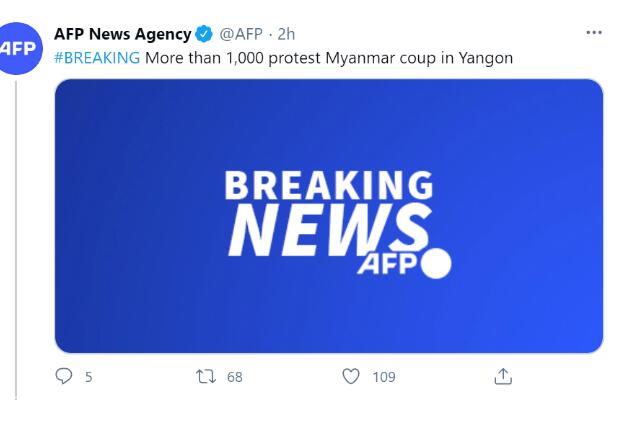
Task: Click the white circle in the image
Action: (x=437, y=264)
